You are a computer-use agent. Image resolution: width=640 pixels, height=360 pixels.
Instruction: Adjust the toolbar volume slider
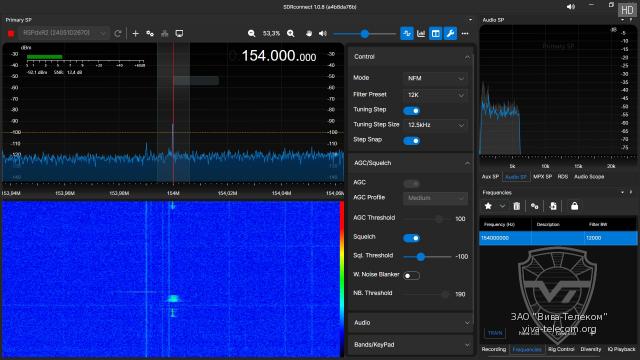tap(364, 34)
